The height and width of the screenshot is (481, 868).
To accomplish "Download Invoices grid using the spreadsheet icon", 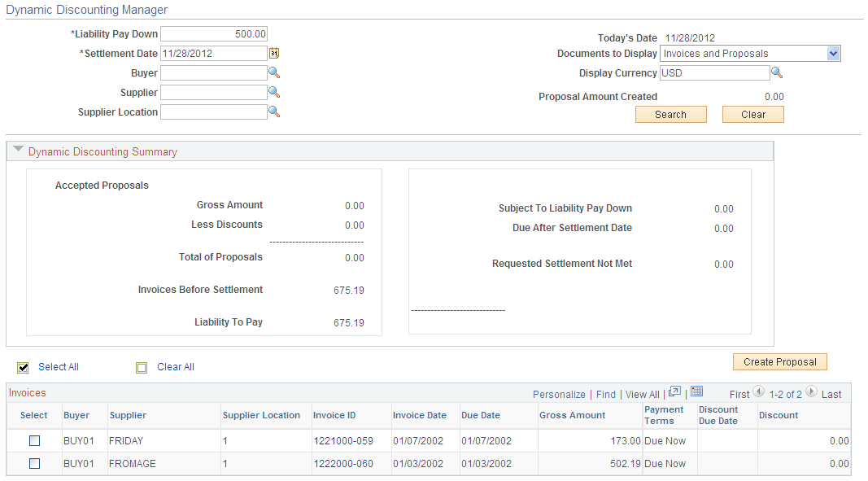I will [696, 393].
